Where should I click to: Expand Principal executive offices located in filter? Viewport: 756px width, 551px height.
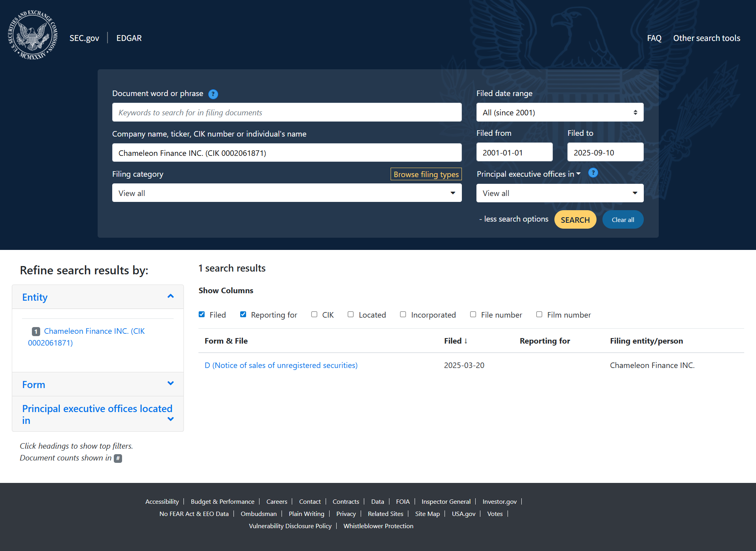98,414
